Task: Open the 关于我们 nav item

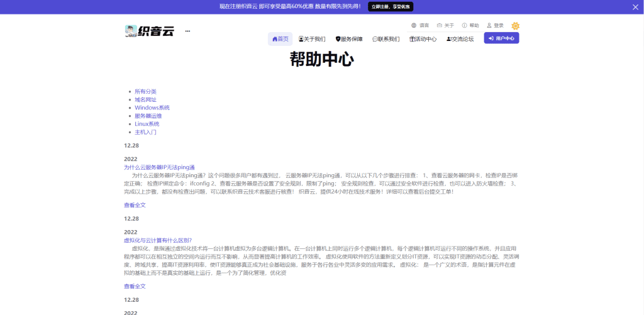Action: [312, 39]
